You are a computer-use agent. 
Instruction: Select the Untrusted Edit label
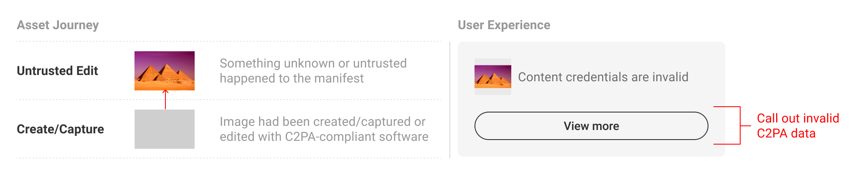(x=57, y=71)
